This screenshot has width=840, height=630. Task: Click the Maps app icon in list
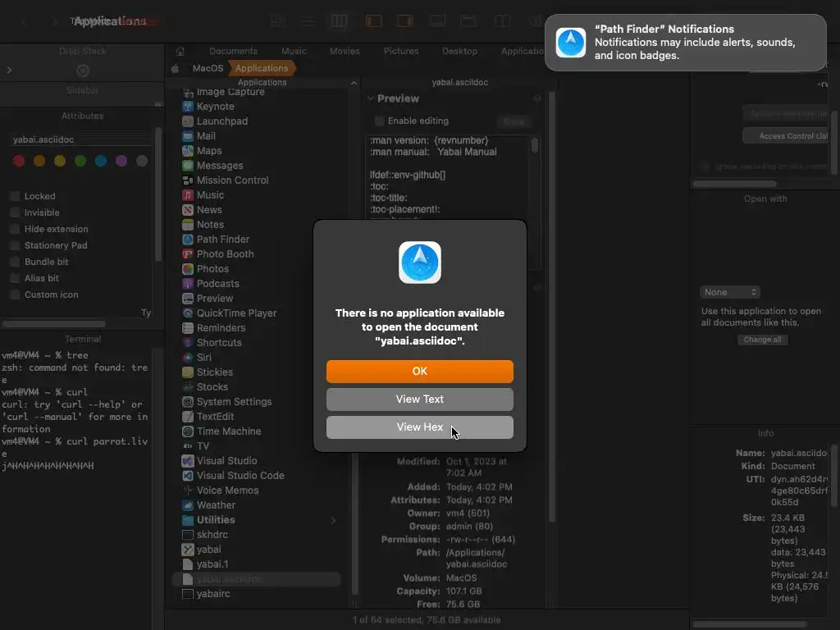(188, 151)
